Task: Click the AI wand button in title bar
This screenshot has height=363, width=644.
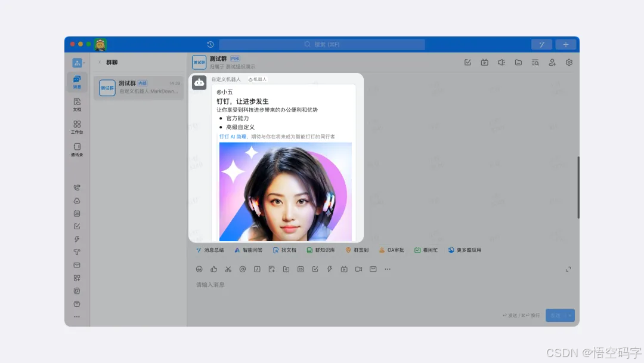Action: point(541,44)
